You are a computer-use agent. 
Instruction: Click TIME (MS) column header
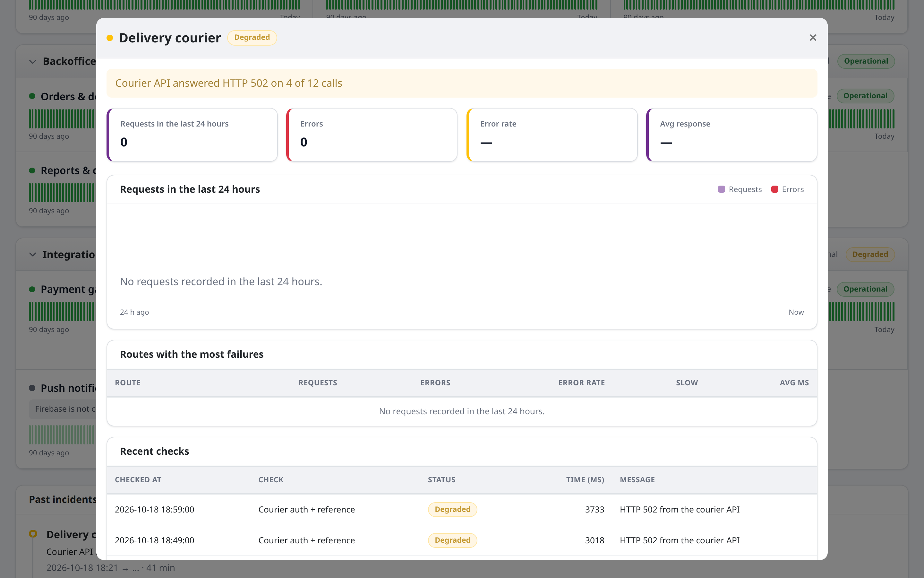[585, 480]
